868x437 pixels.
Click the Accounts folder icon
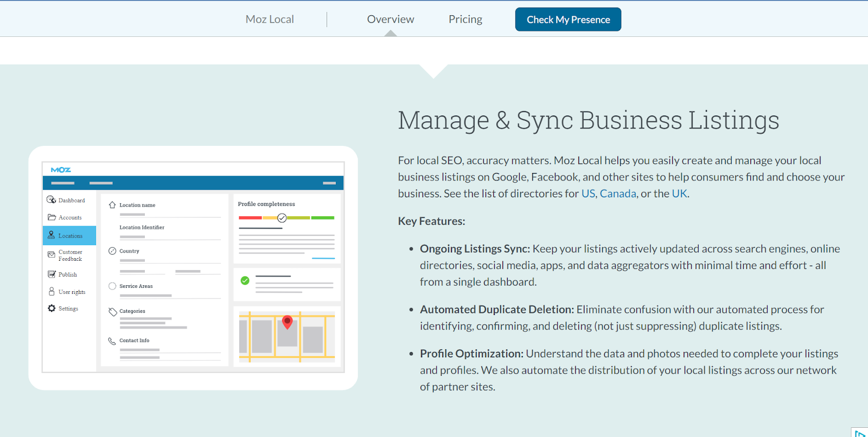coord(52,217)
